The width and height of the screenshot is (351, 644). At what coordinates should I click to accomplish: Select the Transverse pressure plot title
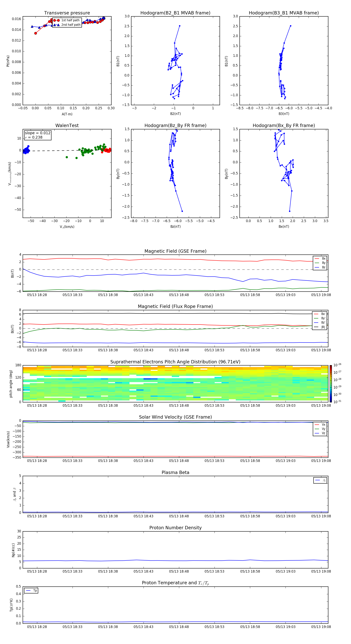[67, 13]
